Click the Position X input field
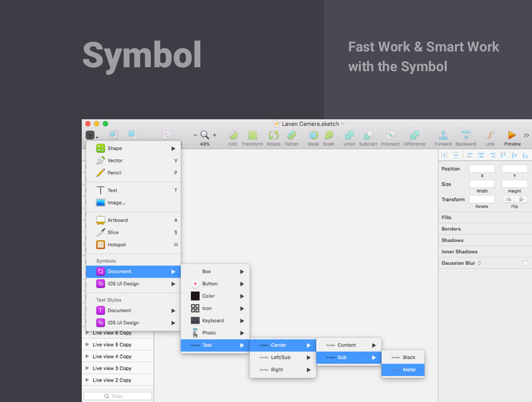The image size is (532, 402). (481, 169)
